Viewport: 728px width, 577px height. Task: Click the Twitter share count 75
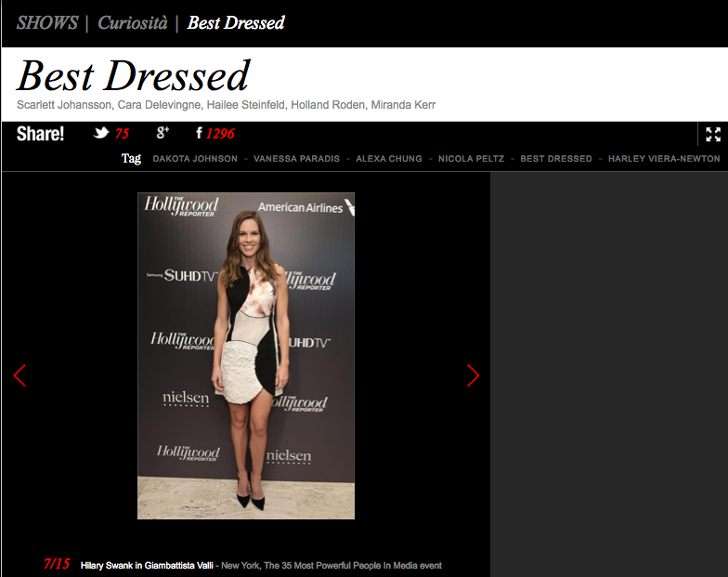coord(122,134)
